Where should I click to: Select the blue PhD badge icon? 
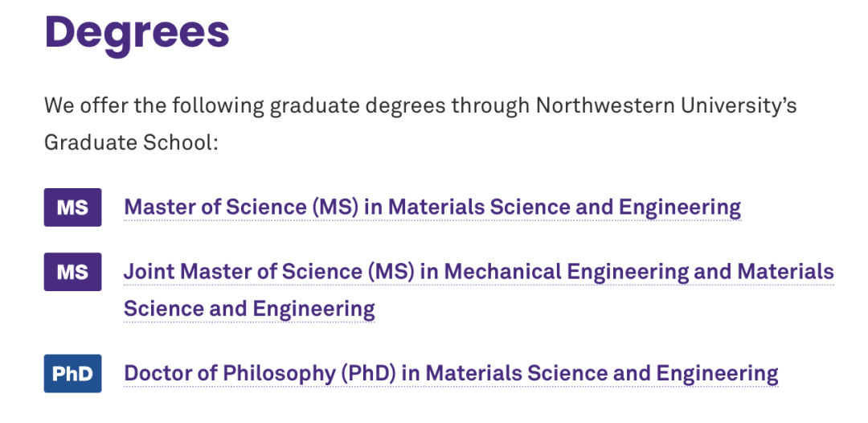[x=72, y=374]
